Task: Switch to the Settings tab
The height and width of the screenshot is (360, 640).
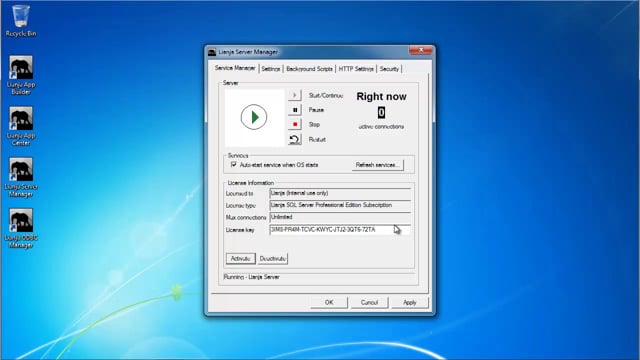Action: [x=271, y=69]
